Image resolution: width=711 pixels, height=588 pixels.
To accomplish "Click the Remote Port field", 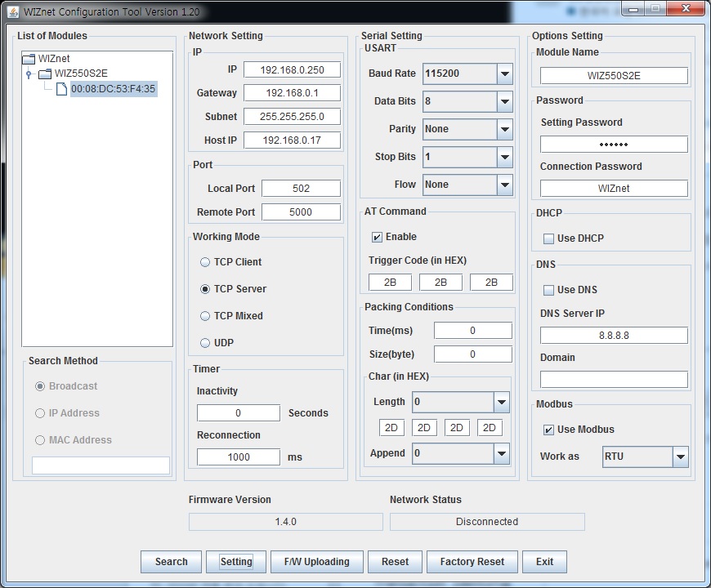I will tap(301, 212).
